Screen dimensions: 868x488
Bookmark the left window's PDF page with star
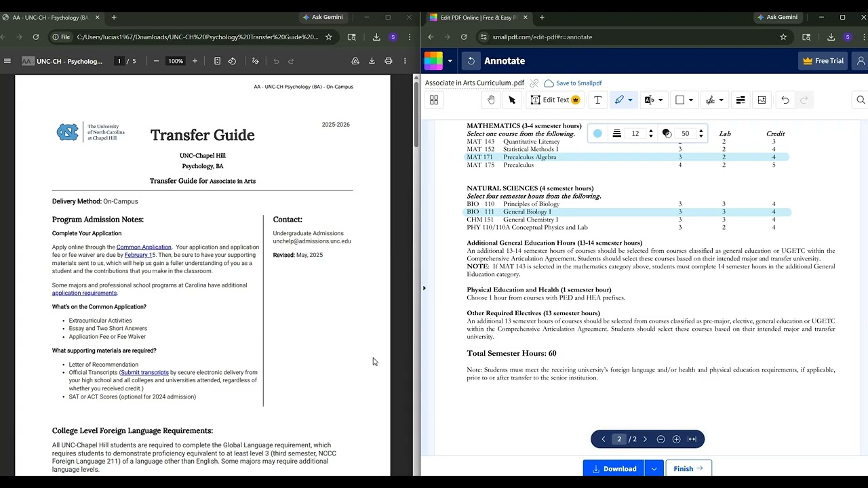tap(329, 37)
